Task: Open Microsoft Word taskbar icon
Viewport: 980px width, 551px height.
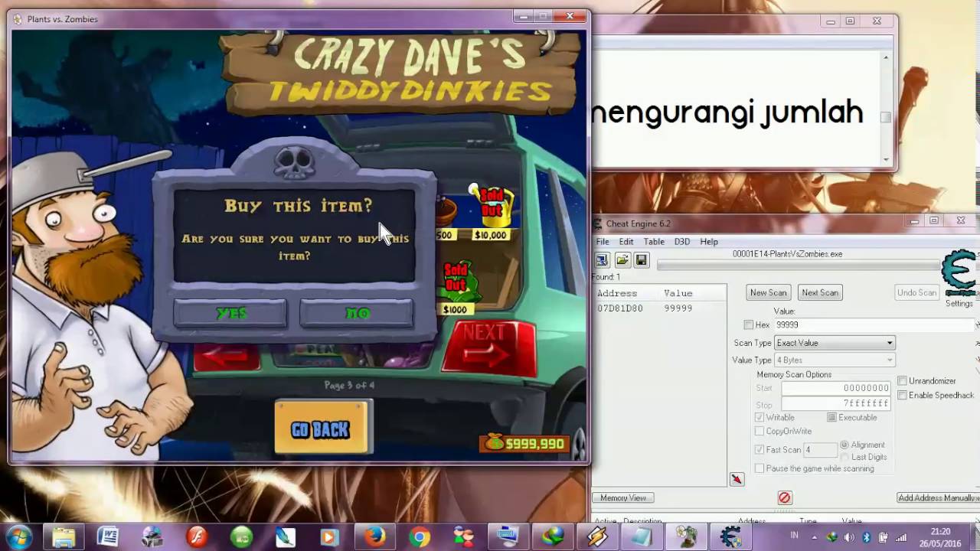Action: [x=108, y=536]
